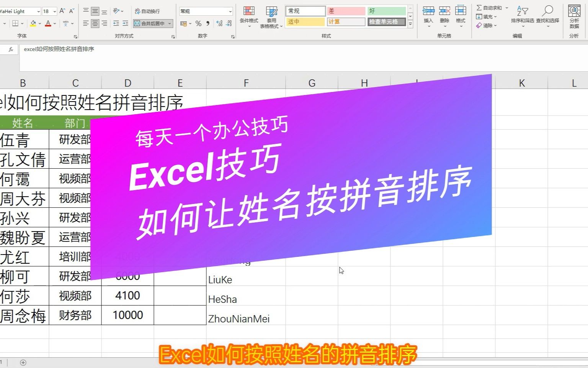Click the wén phonetic guide icon
Screen dimensions: 588x368
pyautogui.click(x=66, y=23)
